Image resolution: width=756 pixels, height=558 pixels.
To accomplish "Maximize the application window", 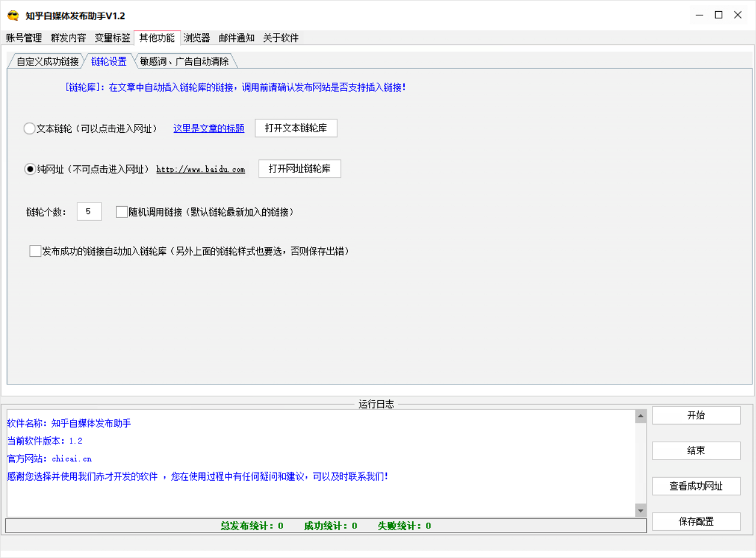I will click(719, 15).
